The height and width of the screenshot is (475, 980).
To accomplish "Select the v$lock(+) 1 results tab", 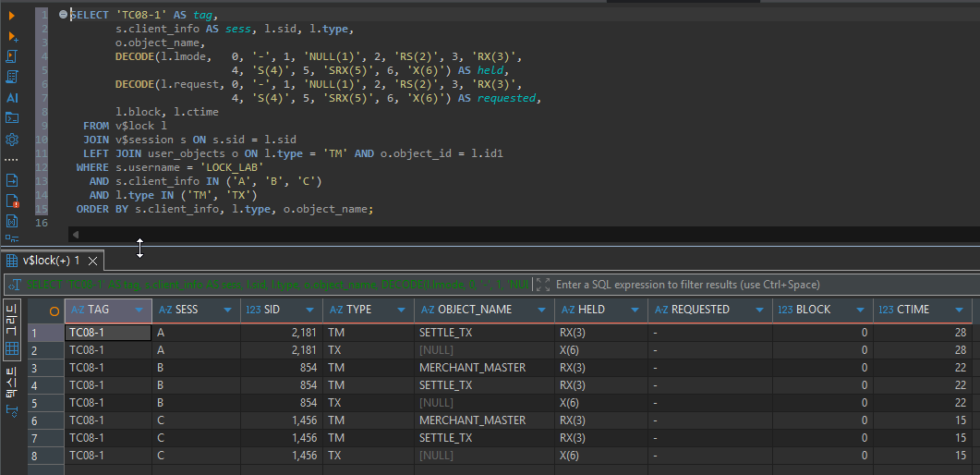I will tap(51, 261).
